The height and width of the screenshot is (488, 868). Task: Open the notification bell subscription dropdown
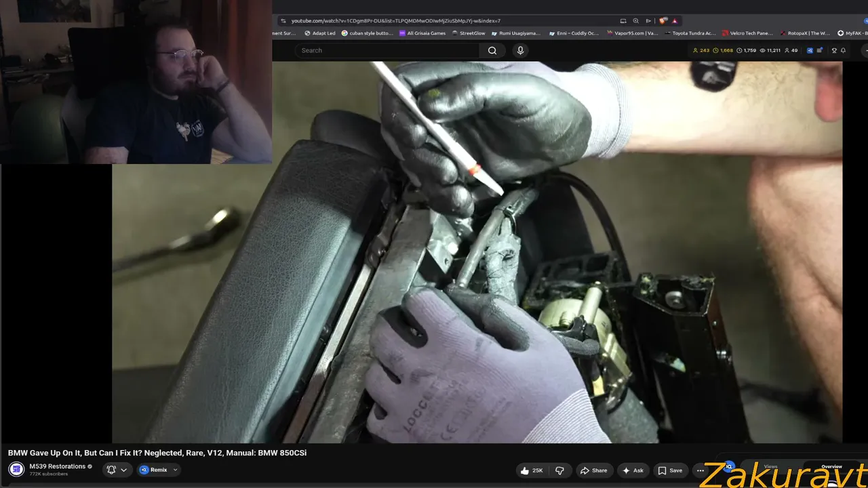pos(117,470)
